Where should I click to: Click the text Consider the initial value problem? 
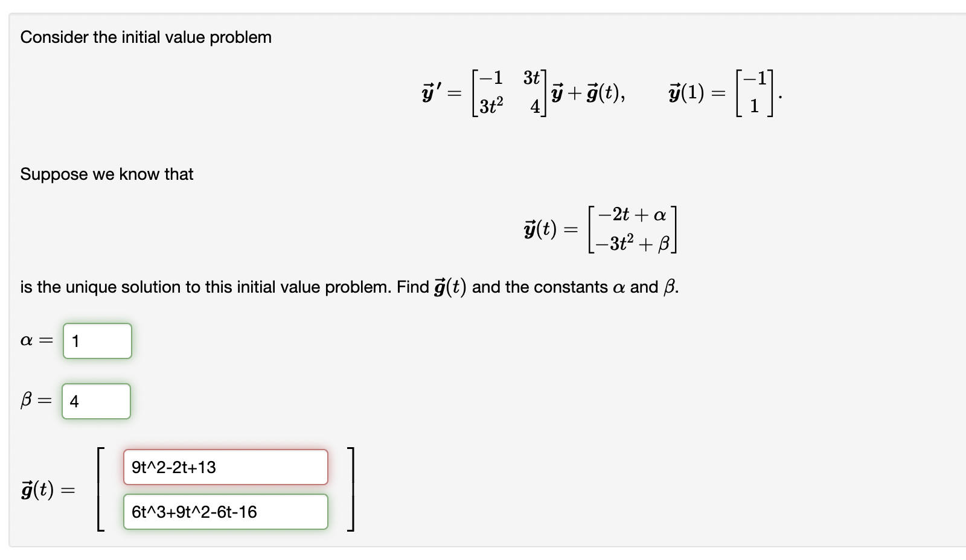pyautogui.click(x=146, y=37)
